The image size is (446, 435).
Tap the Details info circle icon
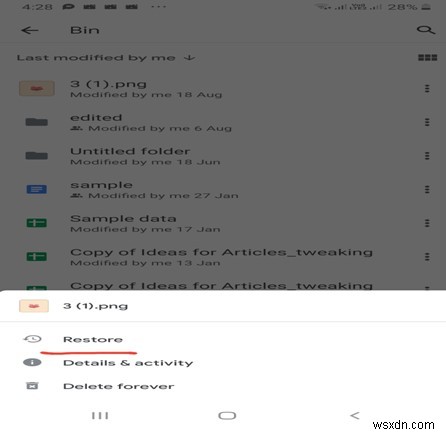32,362
